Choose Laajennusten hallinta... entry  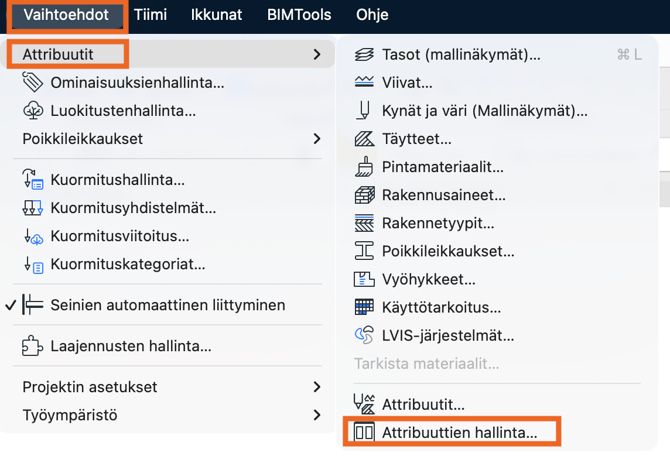168,346
